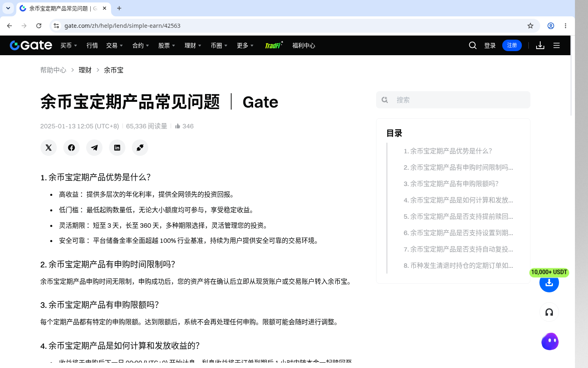Click the app download icon in the header
588x368 pixels.
click(540, 45)
